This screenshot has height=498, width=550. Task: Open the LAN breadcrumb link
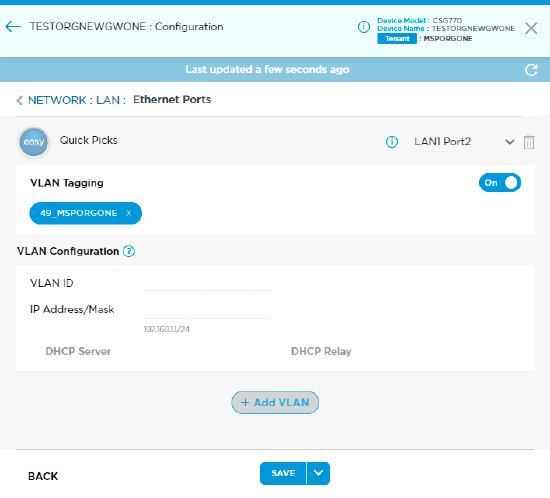click(108, 100)
